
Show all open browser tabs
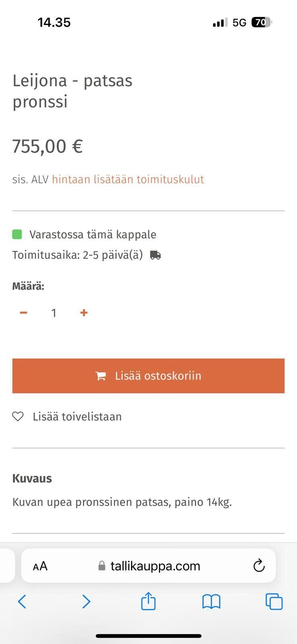(x=274, y=601)
